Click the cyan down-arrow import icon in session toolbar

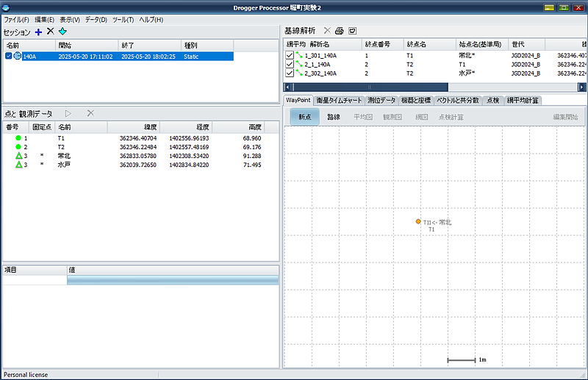pyautogui.click(x=62, y=32)
